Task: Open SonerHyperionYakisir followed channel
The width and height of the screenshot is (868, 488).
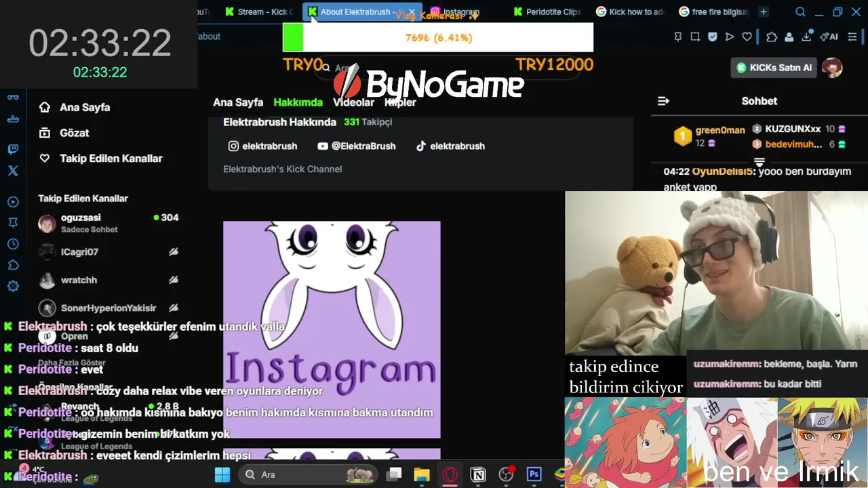Action: coord(108,308)
